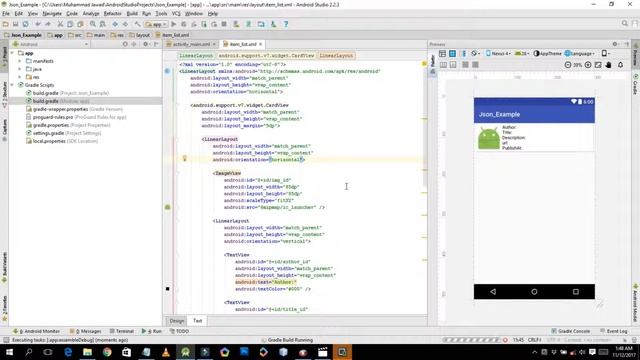Click the pan hand icon in preview
The image size is (640, 360).
(609, 65)
